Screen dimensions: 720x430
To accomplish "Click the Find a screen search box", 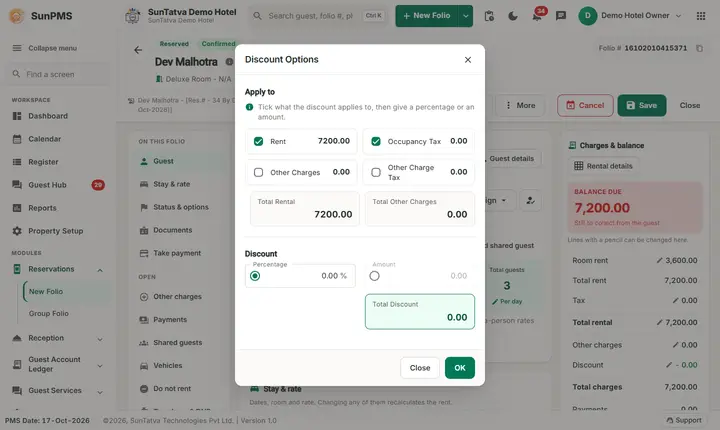I will coord(58,74).
